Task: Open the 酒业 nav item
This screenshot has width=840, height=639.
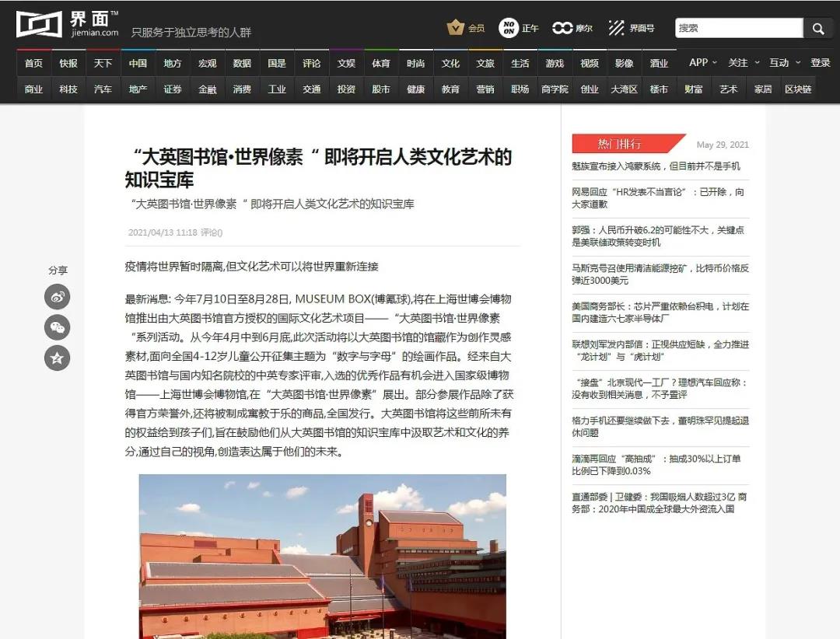Action: click(659, 63)
